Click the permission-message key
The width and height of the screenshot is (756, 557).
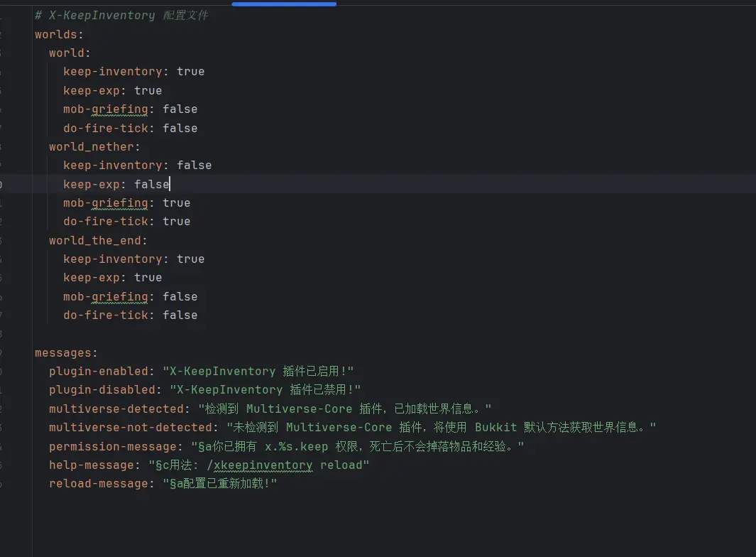click(112, 446)
